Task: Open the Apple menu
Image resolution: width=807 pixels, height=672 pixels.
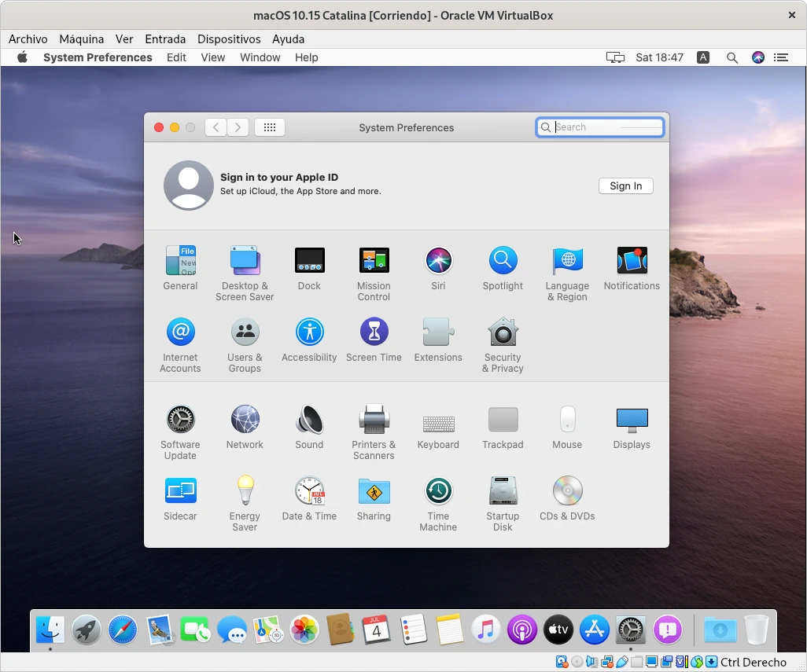Action: tap(22, 57)
